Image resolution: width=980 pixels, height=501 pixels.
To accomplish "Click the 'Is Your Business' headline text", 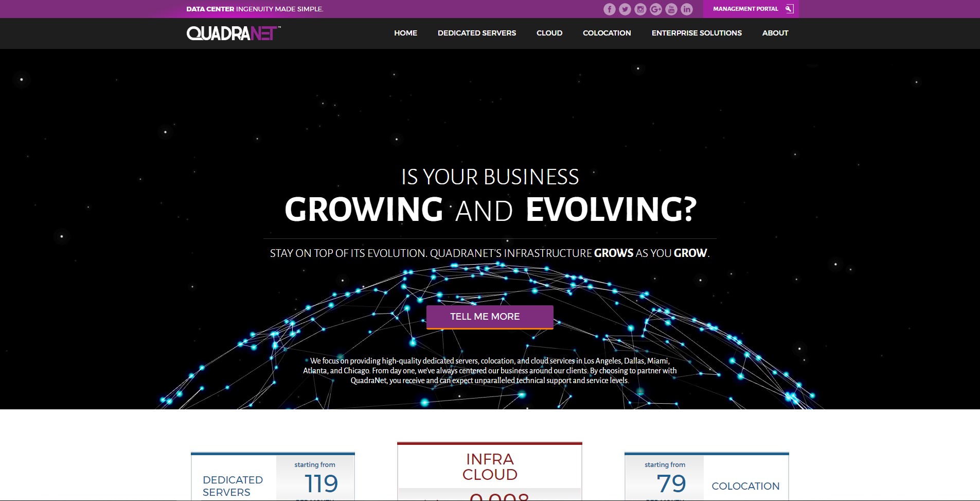I will pos(490,177).
